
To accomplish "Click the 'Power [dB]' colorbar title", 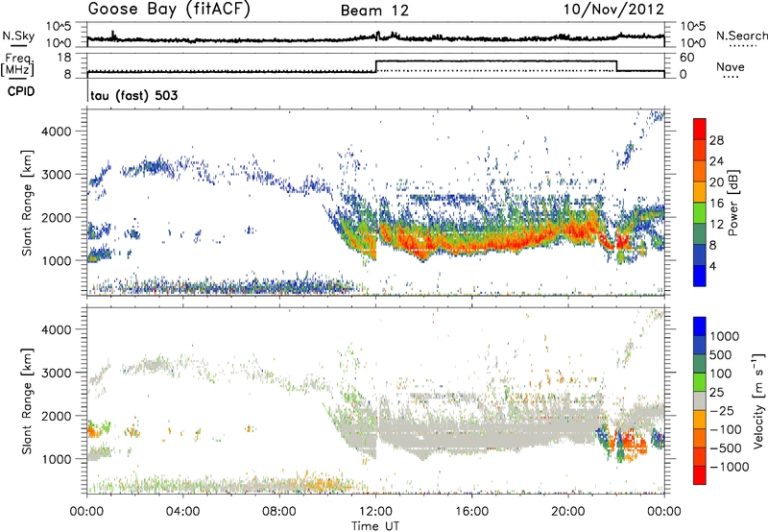I will coord(732,203).
